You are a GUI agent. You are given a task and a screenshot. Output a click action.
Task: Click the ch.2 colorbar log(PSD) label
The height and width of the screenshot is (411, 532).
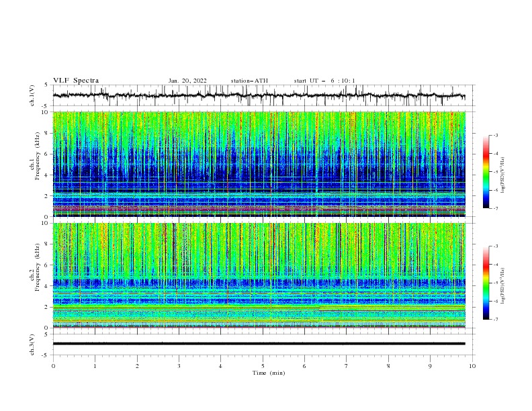[503, 285]
